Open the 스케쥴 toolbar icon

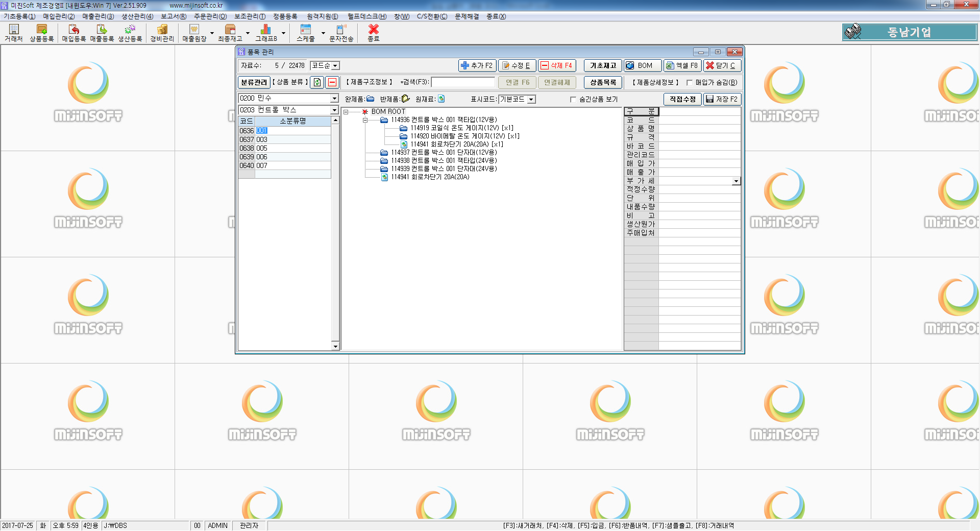[x=306, y=33]
